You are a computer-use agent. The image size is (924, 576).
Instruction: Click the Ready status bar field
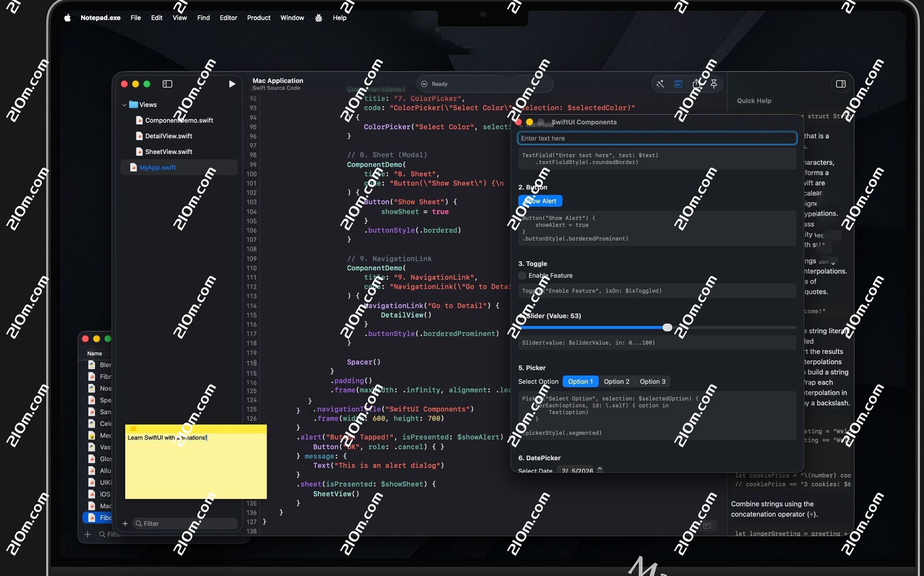pyautogui.click(x=485, y=84)
